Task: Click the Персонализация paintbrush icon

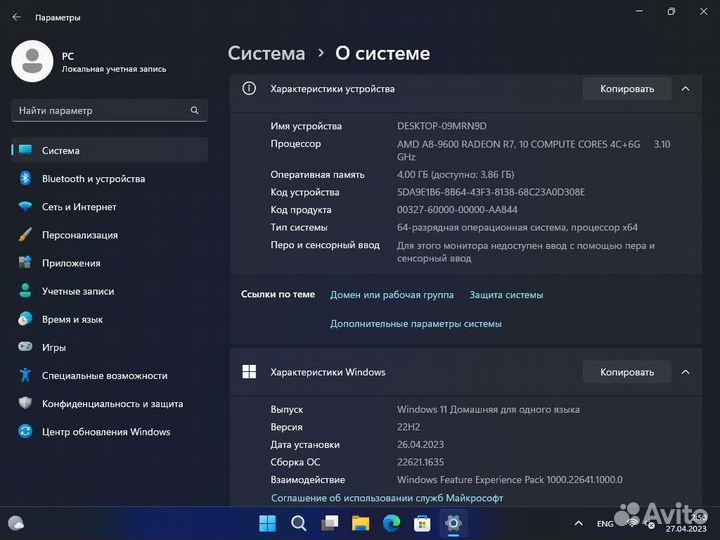Action: click(25, 234)
